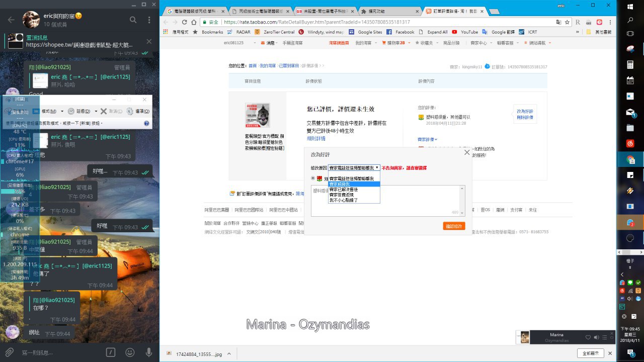644x362 pixels.
Task: Click the 全部顯示 button in downloads bar
Action: pos(591,353)
